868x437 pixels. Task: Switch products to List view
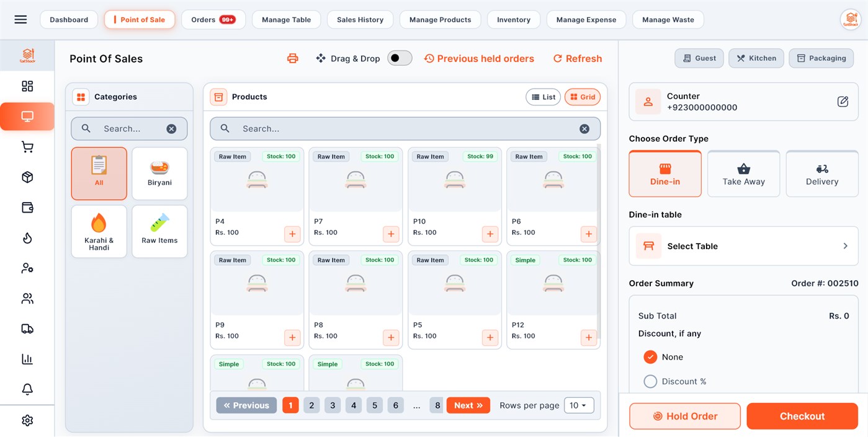544,97
